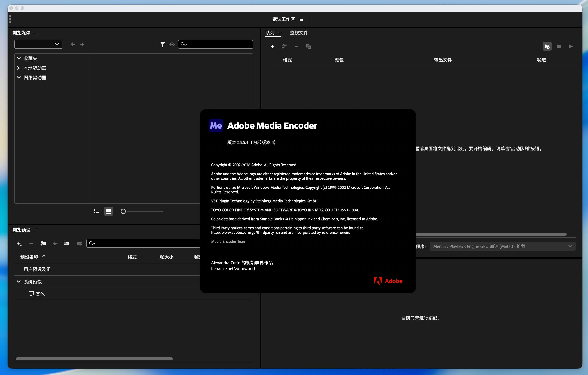Image resolution: width=588 pixels, height=375 pixels.
Task: Click the add source plus icon in queue
Action: coord(272,46)
